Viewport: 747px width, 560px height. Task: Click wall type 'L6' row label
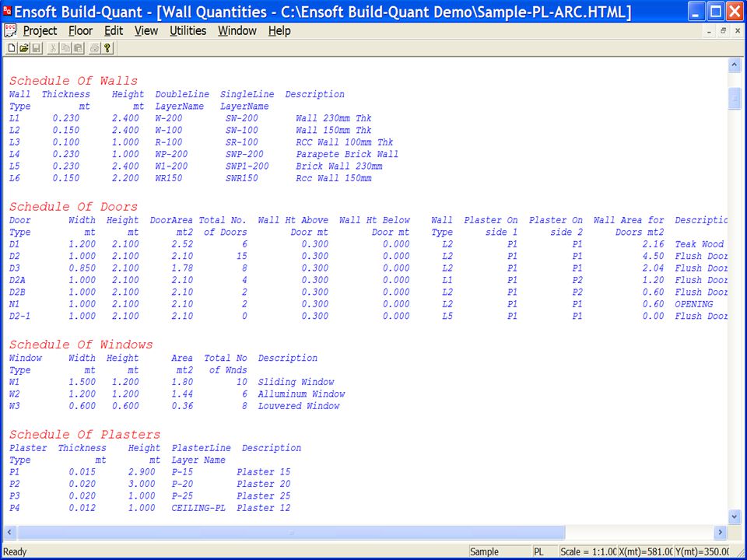(14, 178)
